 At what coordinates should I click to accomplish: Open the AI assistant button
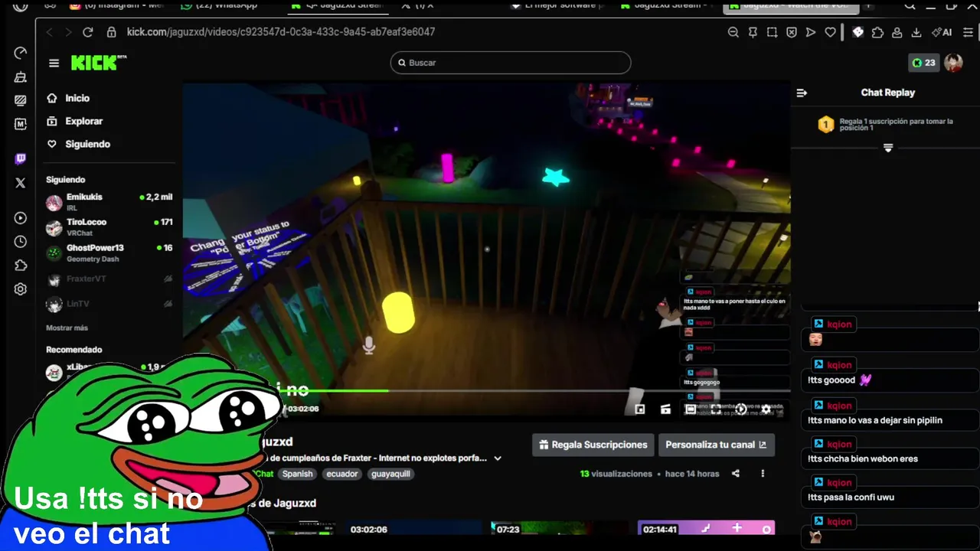pyautogui.click(x=942, y=32)
